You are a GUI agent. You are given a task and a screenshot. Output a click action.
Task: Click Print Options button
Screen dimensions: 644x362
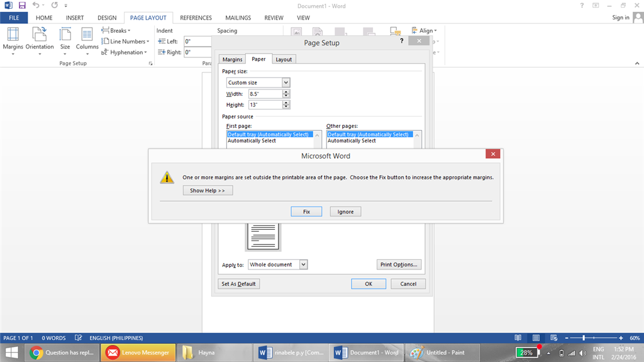tap(399, 264)
